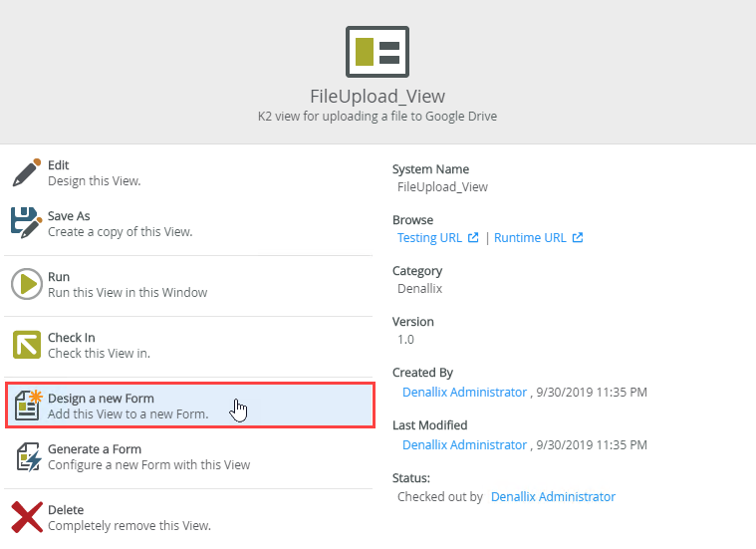Click the Generate a Form lightning icon
Viewport: 756px width, 549px height.
(29, 456)
